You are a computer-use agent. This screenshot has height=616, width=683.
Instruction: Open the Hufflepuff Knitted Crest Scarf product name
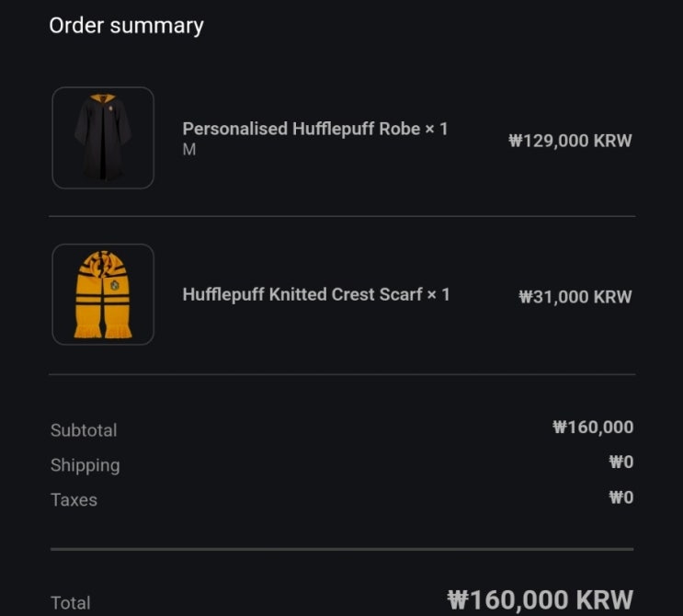click(315, 294)
